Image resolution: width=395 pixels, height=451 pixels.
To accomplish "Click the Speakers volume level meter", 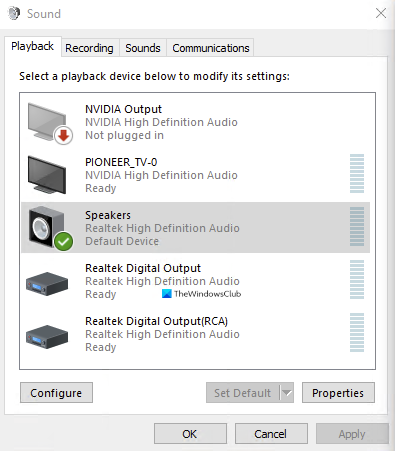I will [357, 227].
